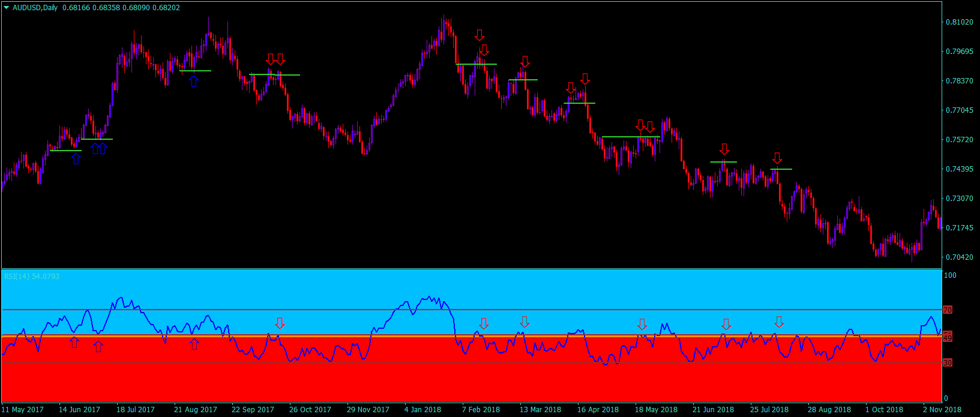Click the 18 May 2018 date label

pos(656,410)
